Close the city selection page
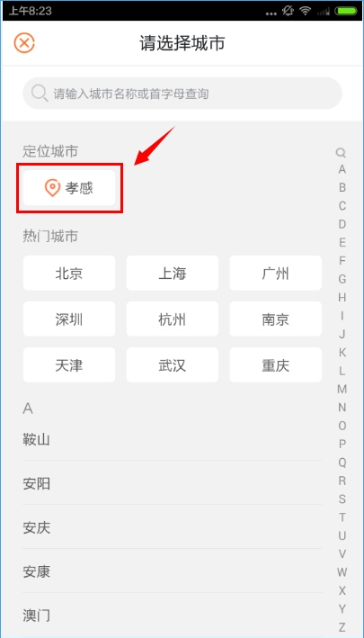The image size is (364, 638). pos(24,42)
